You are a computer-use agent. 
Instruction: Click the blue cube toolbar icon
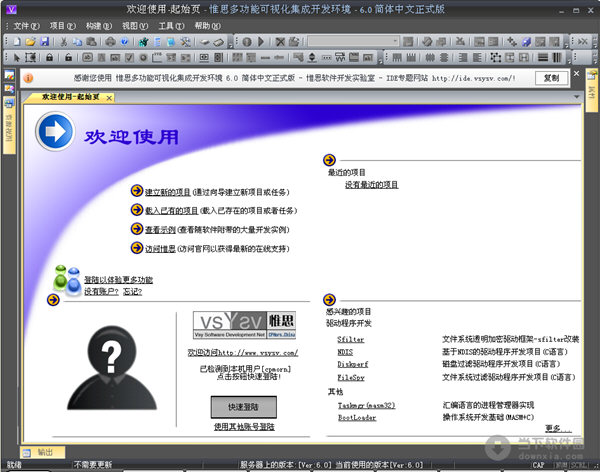(x=527, y=41)
